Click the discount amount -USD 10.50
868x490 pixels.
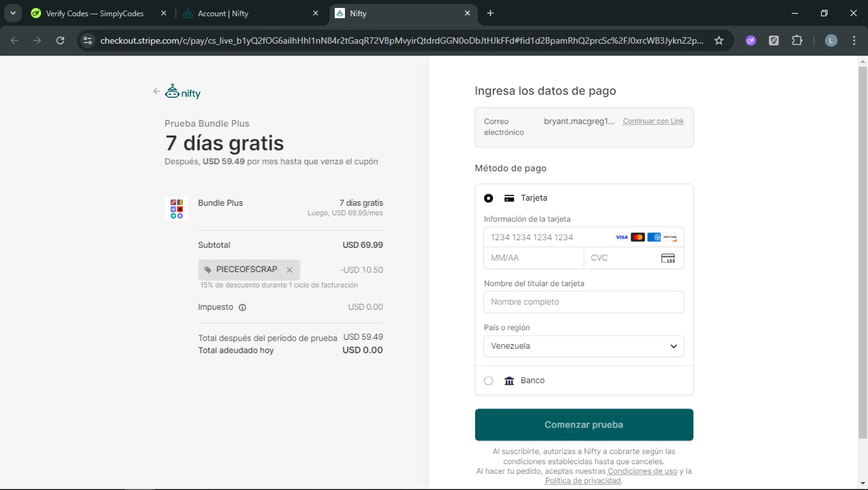[362, 270]
